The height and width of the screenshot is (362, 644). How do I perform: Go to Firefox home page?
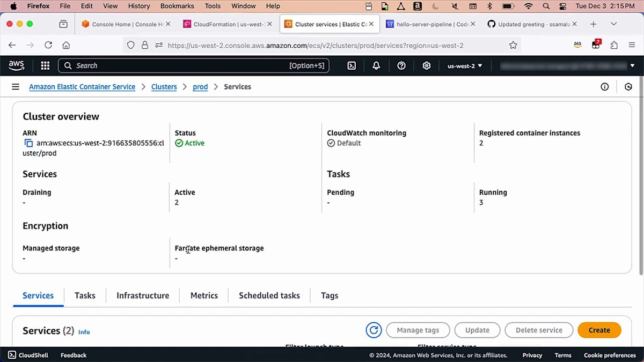(66, 45)
